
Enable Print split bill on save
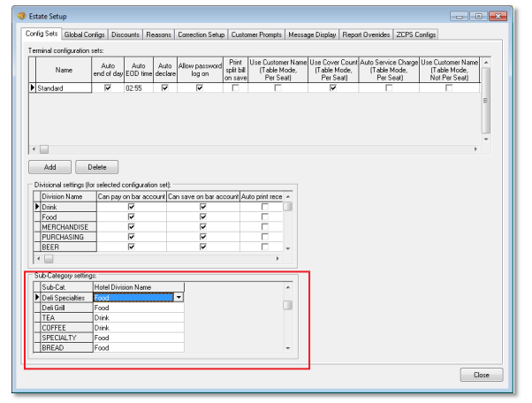click(234, 88)
